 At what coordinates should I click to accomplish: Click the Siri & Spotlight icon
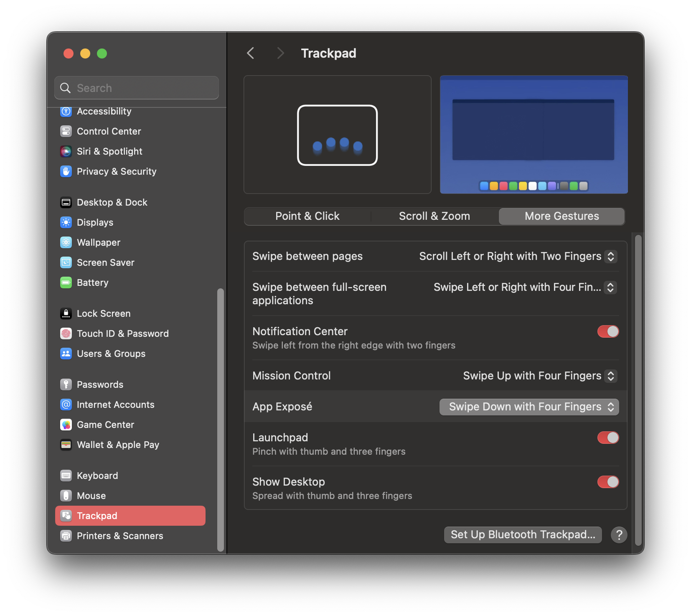pos(66,151)
